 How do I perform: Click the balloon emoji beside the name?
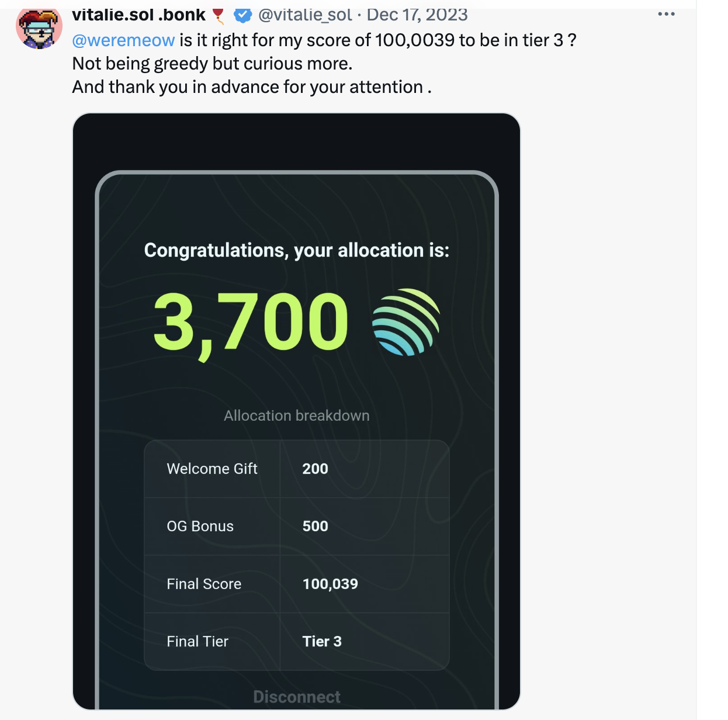(219, 15)
